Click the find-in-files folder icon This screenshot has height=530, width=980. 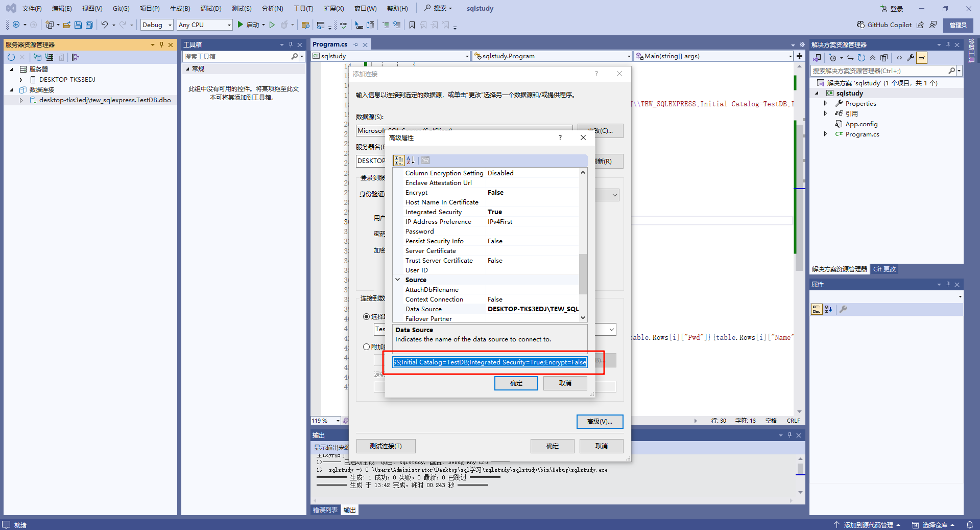pyautogui.click(x=305, y=25)
